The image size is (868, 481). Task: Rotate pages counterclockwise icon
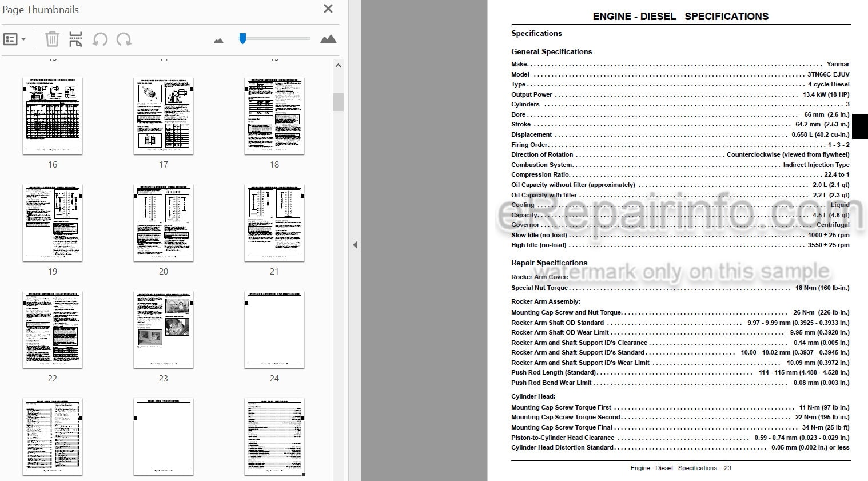coord(100,39)
